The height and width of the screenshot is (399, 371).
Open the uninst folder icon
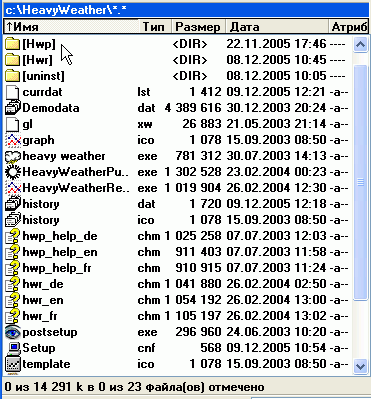(12, 76)
